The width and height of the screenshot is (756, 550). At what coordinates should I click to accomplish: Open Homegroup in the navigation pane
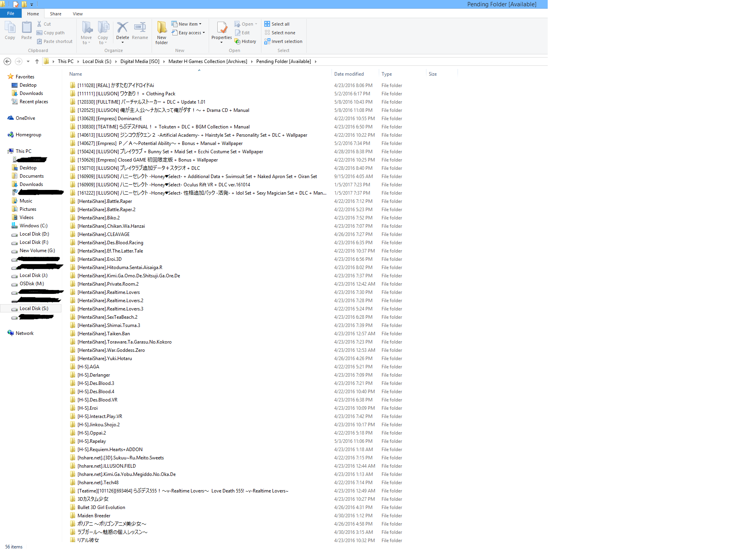pyautogui.click(x=28, y=135)
